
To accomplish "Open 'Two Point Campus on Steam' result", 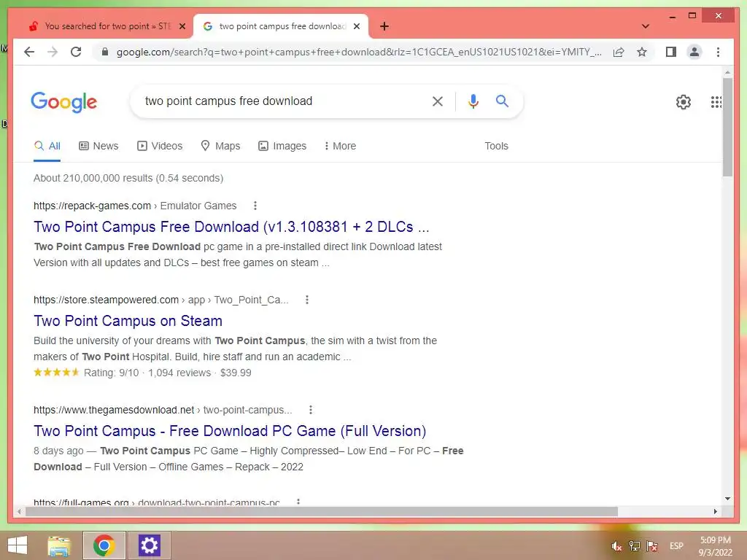I will click(128, 321).
